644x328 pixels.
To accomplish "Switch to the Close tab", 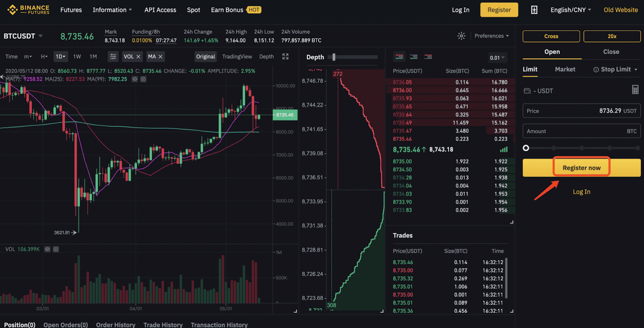I will click(611, 52).
